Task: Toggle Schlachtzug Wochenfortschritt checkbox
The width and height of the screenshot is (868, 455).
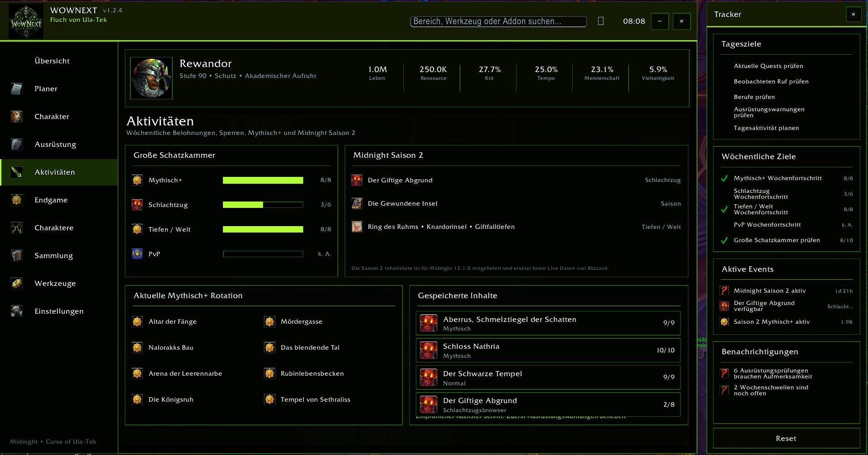Action: tap(724, 194)
